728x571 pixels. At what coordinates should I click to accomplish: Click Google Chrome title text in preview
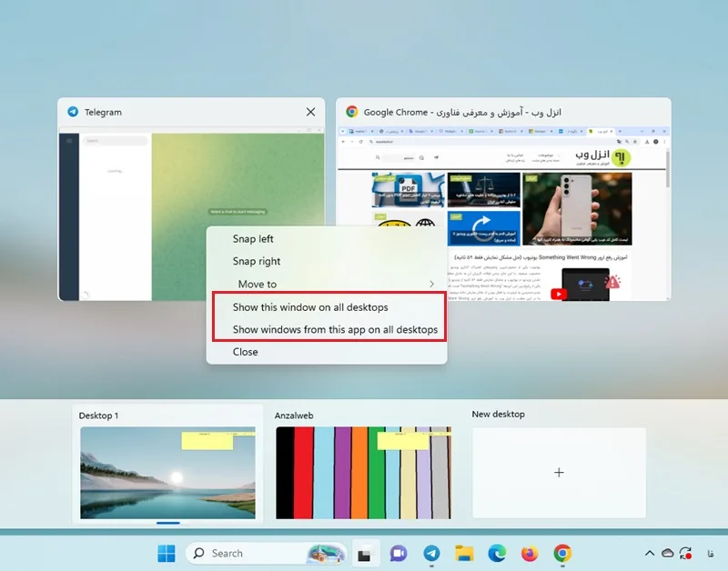click(x=462, y=112)
